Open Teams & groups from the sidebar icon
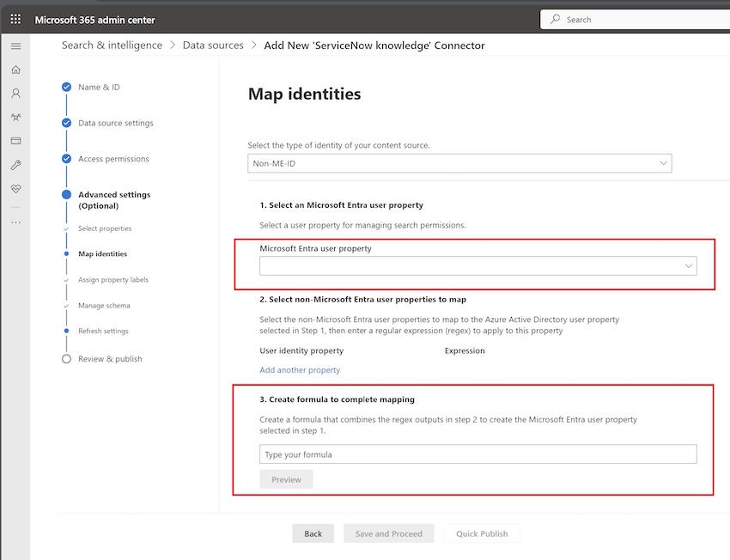This screenshot has width=730, height=560. pyautogui.click(x=15, y=117)
